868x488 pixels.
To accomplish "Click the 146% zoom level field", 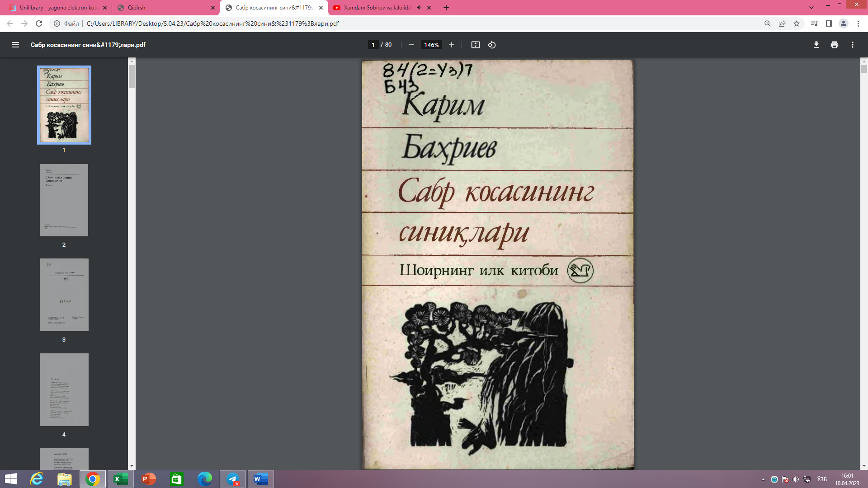I will pyautogui.click(x=431, y=45).
